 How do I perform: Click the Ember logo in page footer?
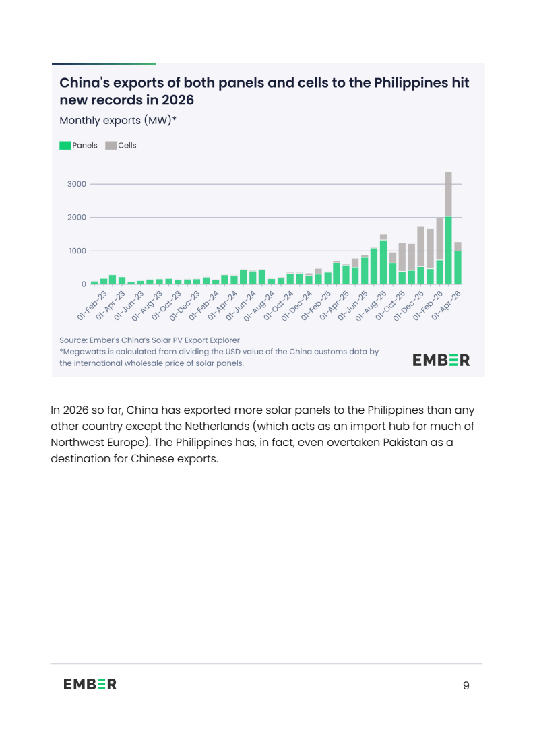(x=90, y=684)
